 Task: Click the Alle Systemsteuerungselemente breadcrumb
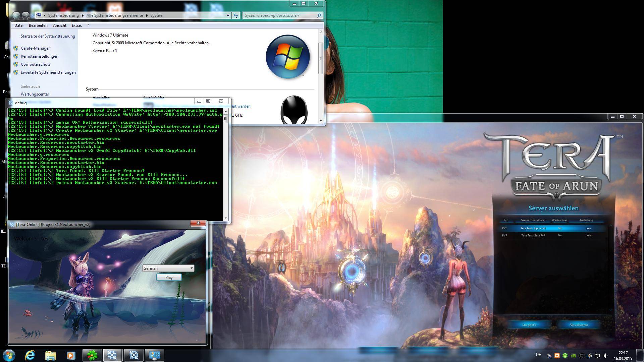115,15
